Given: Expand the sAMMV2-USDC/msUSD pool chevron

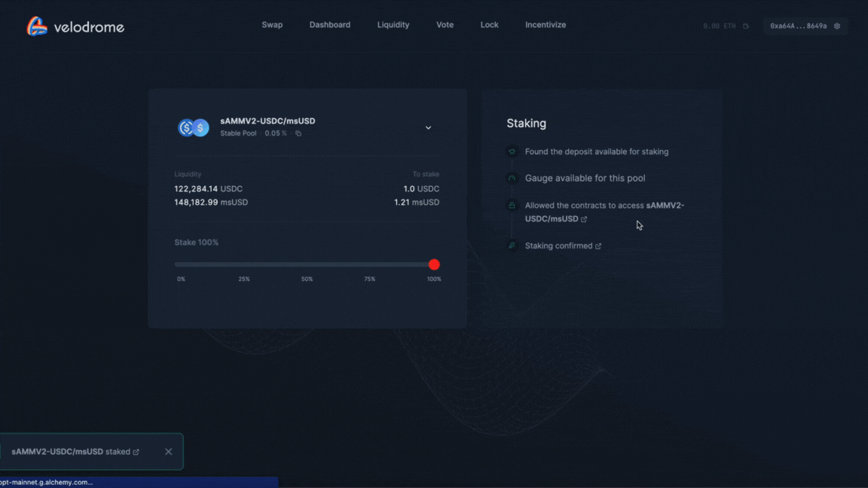Looking at the screenshot, I should (428, 128).
